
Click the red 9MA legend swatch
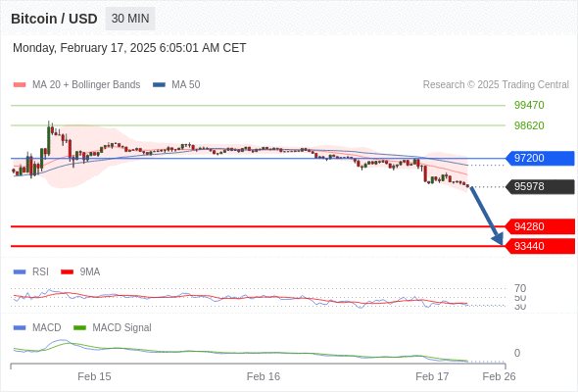pyautogui.click(x=67, y=272)
